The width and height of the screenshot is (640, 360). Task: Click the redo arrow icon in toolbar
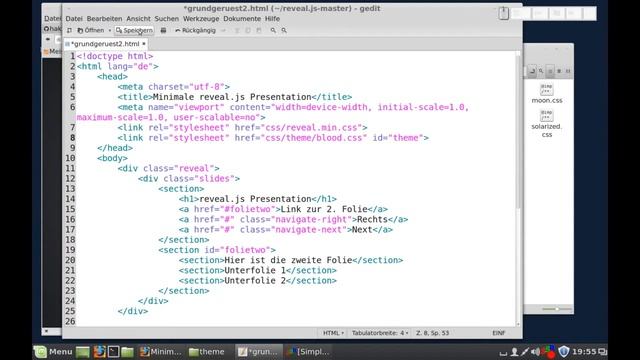tap(223, 30)
